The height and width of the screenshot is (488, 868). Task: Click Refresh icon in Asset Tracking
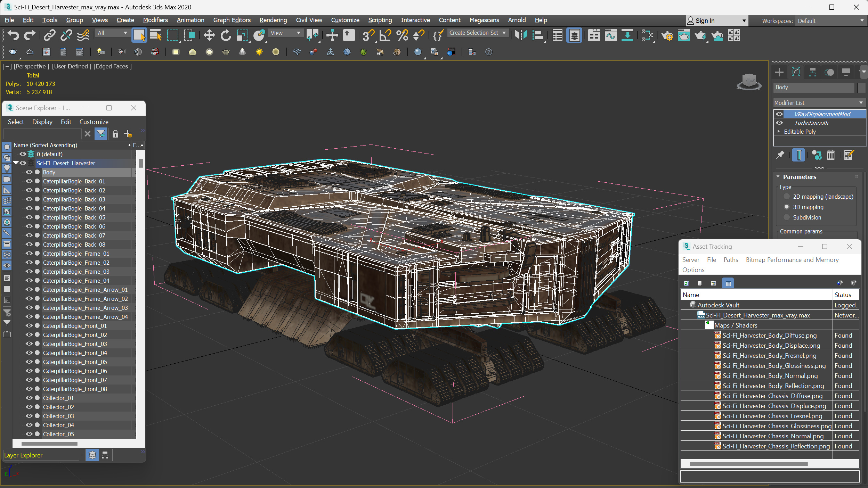click(x=686, y=283)
